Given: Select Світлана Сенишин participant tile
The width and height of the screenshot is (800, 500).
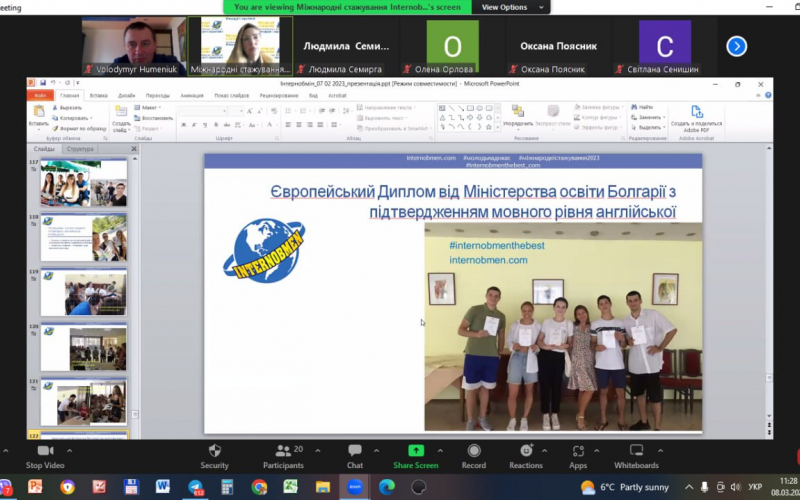Looking at the screenshot, I should pos(664,46).
